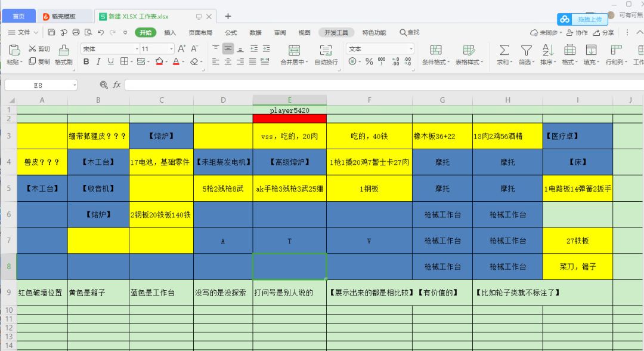The image size is (644, 351).
Task: Redo the last undone action
Action: (113, 32)
